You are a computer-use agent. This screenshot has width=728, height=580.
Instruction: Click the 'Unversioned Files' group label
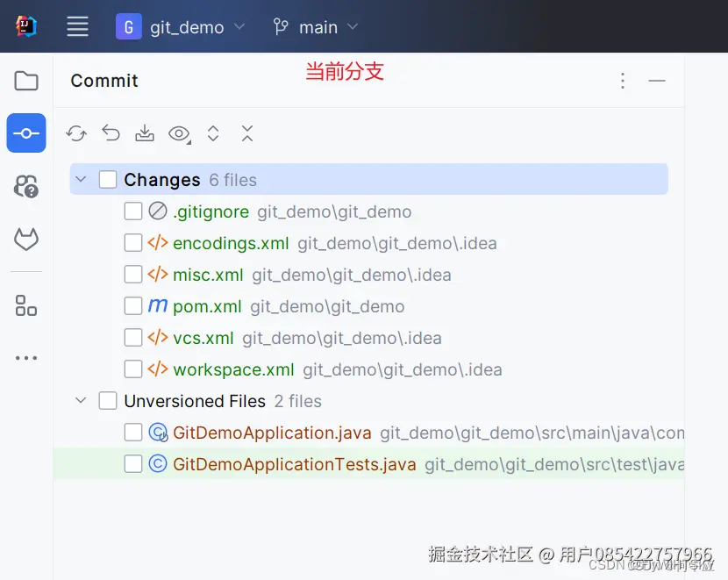[x=195, y=401]
